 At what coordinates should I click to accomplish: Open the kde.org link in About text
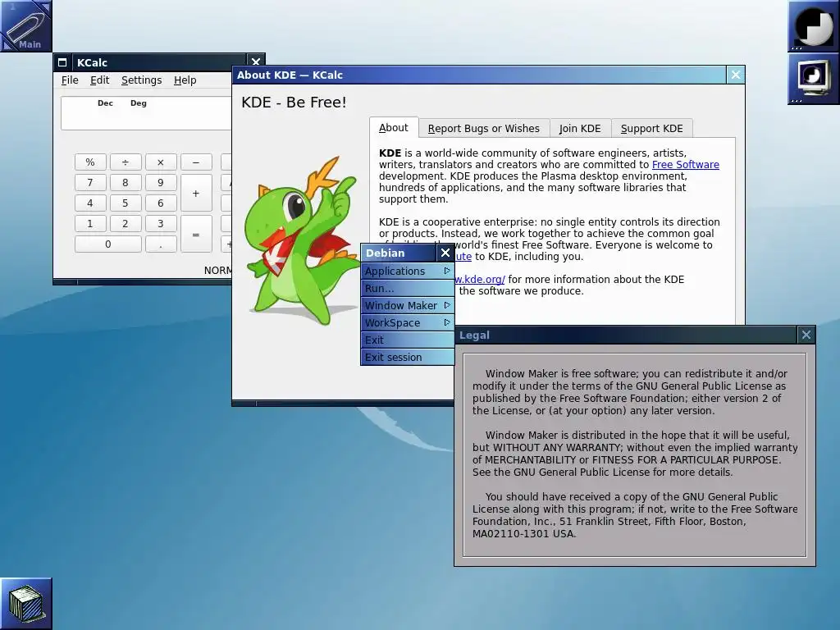tap(479, 279)
